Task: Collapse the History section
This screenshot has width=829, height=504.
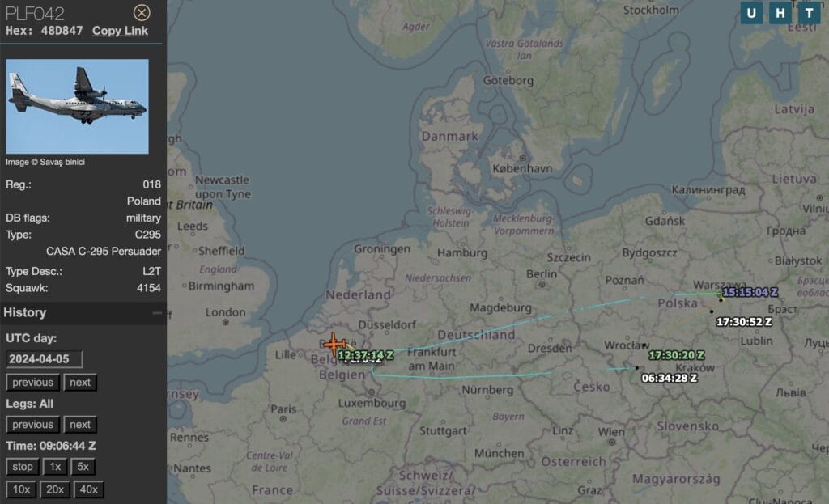Action: pos(157,313)
